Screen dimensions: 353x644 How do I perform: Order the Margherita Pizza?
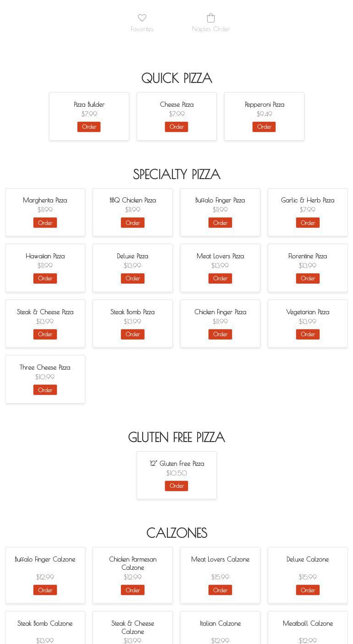tap(45, 223)
